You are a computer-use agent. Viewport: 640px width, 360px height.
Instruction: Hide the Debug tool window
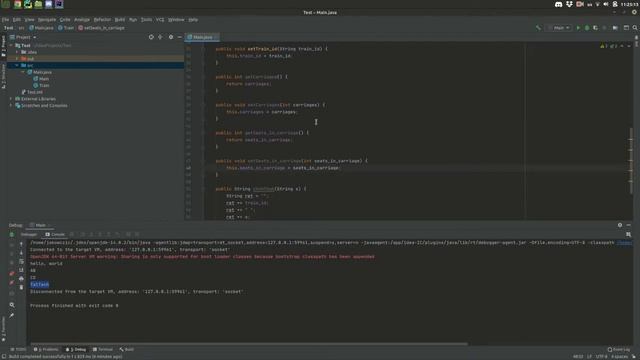tap(629, 225)
